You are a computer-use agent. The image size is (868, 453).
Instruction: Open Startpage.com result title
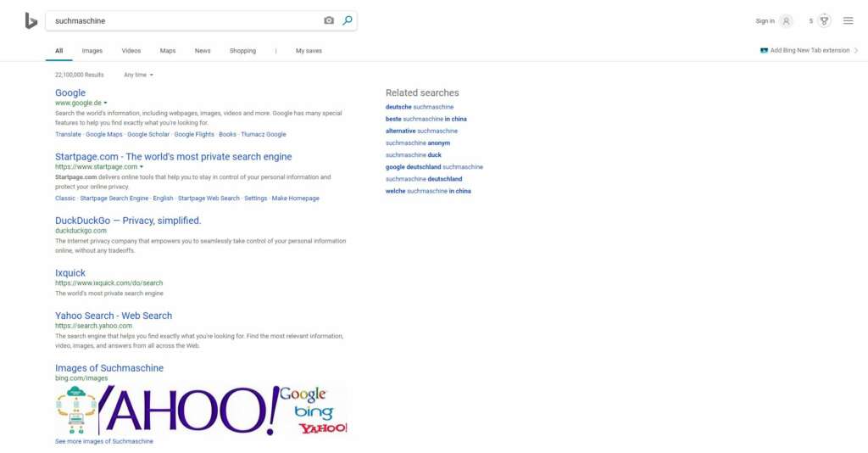(x=173, y=157)
